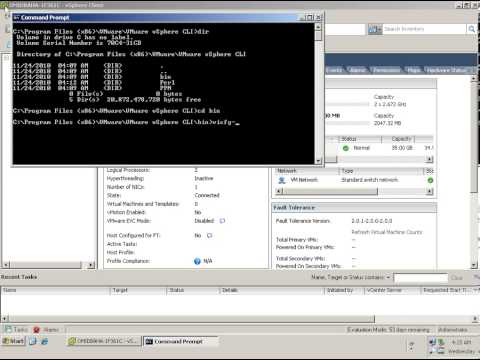Switch to the Alarms tab
This screenshot has height=360, width=480.
coord(357,70)
